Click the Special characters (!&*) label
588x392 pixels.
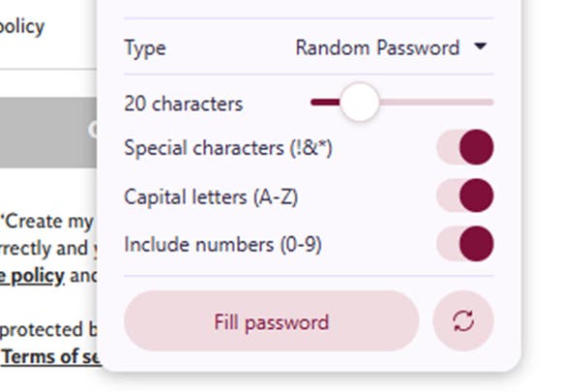228,149
